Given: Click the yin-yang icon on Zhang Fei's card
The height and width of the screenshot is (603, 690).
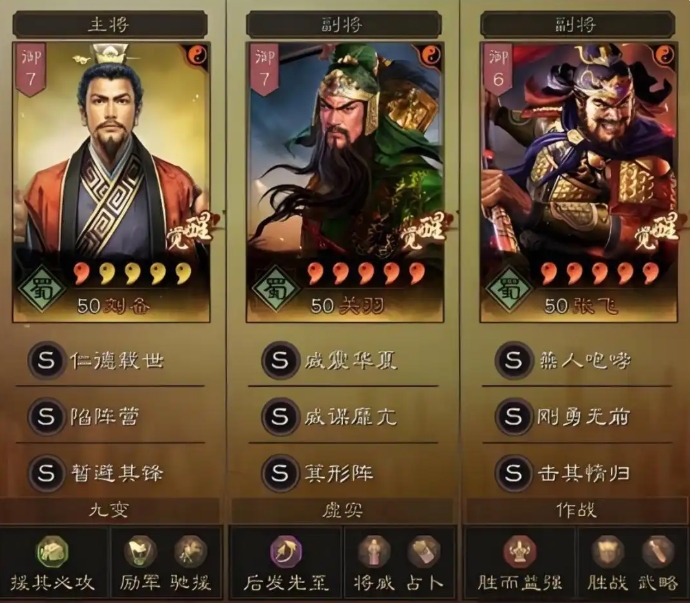Looking at the screenshot, I should coord(664,55).
